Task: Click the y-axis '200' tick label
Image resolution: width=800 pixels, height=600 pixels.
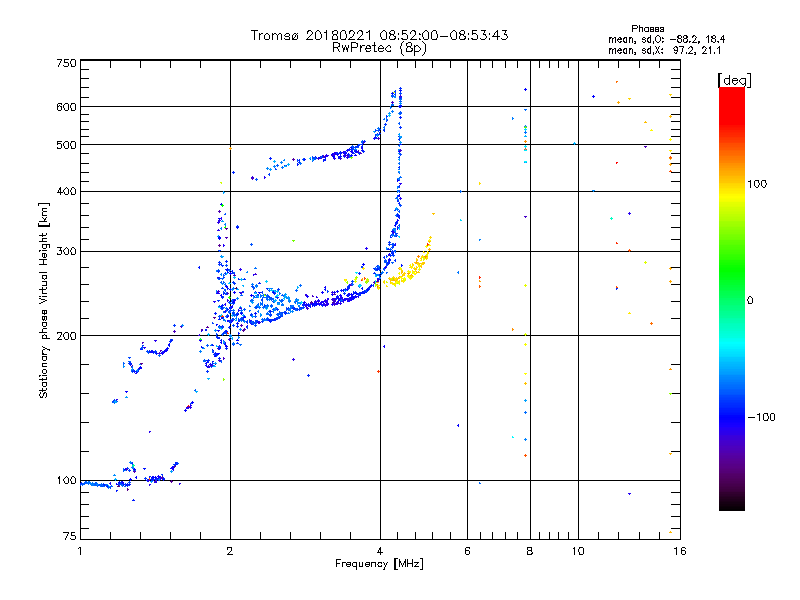Action: pyautogui.click(x=66, y=336)
